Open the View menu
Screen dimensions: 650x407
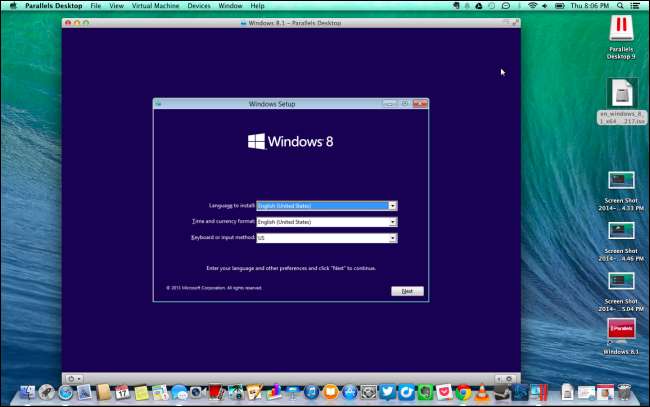pyautogui.click(x=116, y=6)
